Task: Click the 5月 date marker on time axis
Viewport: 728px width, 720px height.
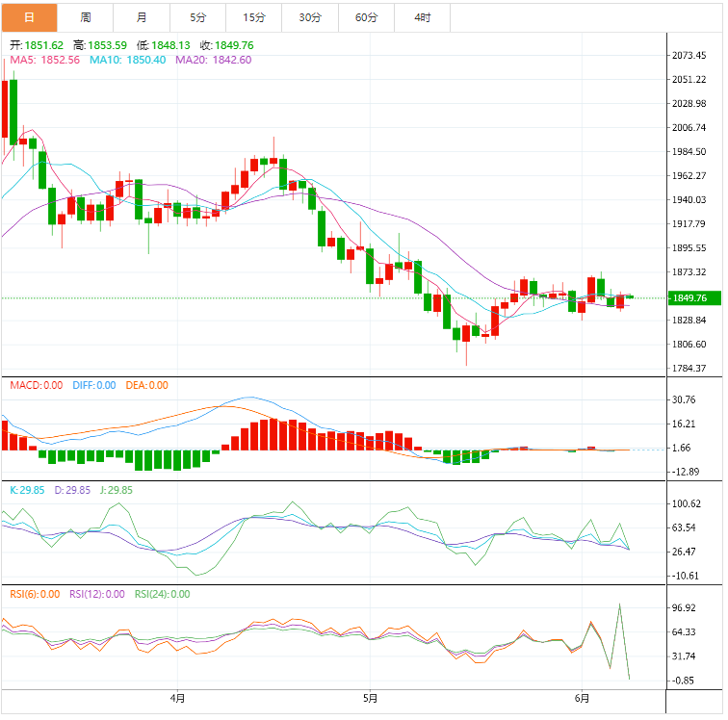Action: [x=370, y=698]
